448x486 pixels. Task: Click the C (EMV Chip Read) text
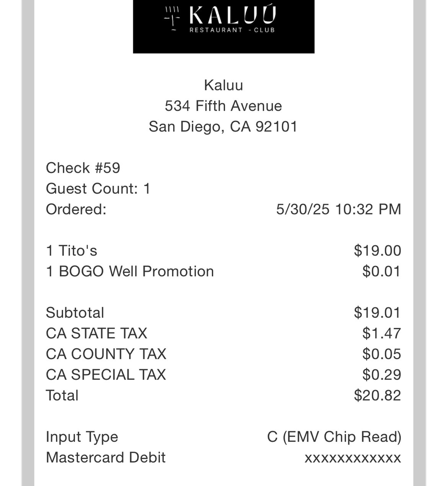coord(334,437)
